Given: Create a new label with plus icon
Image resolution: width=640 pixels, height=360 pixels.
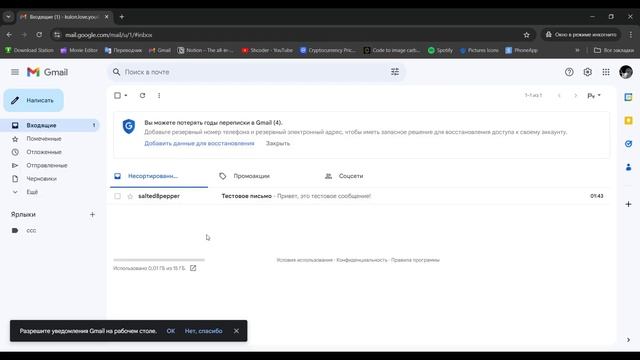Looking at the screenshot, I should 92,214.
